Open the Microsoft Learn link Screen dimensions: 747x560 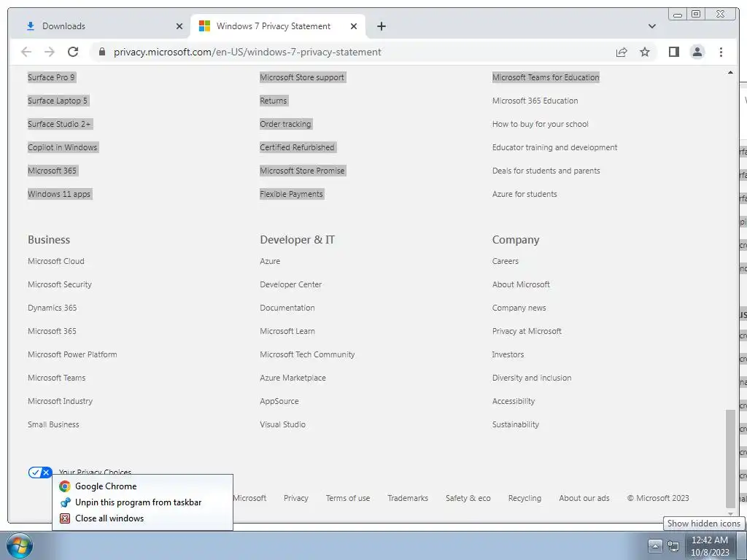287,331
